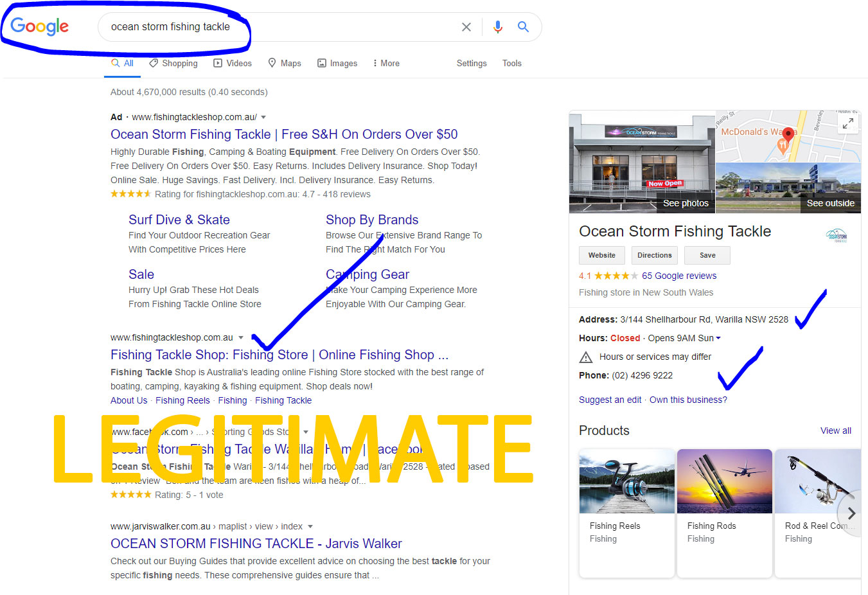Click the 4.1 star rating stars

coord(616,276)
